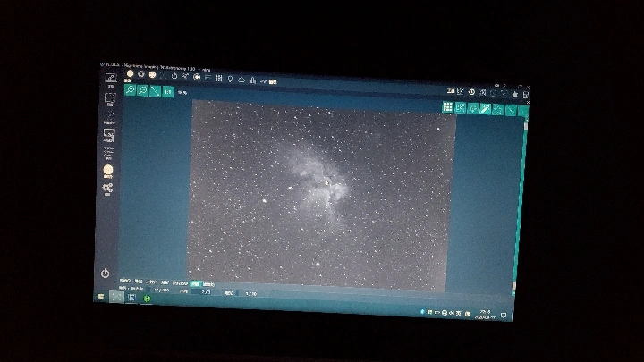The height and width of the screenshot is (362, 644).
Task: Toggle the grid overlay image button
Action: (447, 107)
